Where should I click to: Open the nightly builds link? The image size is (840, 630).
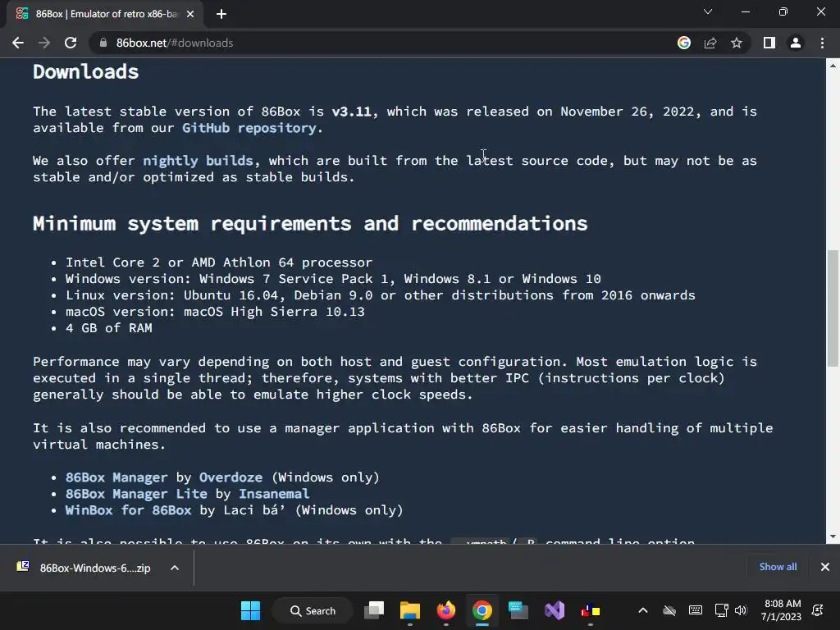pyautogui.click(x=198, y=161)
